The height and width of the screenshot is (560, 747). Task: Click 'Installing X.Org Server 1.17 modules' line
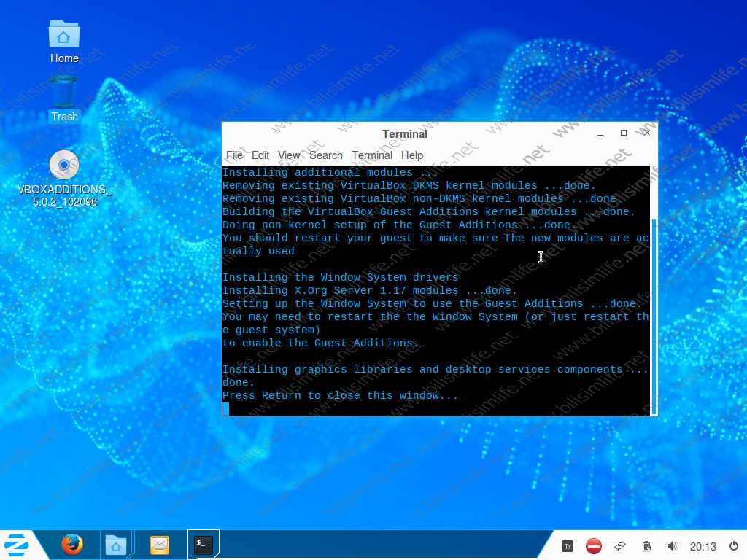click(x=369, y=290)
